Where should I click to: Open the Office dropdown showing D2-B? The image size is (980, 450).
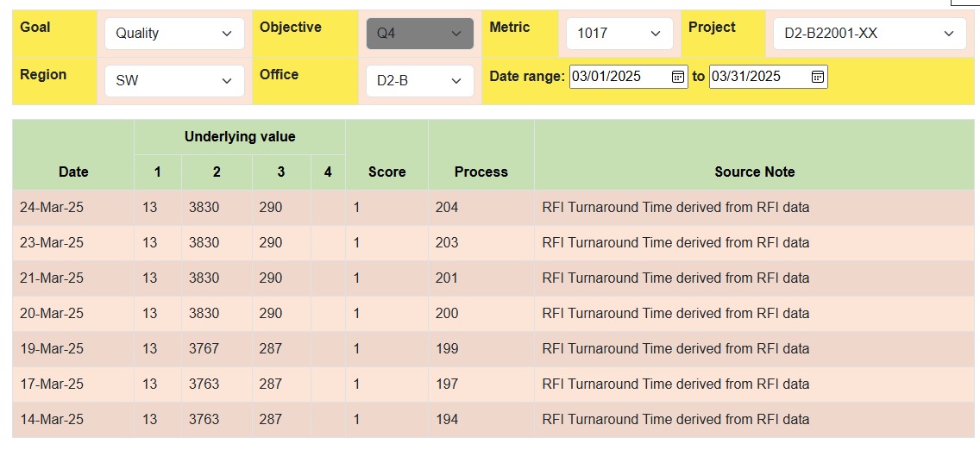click(419, 81)
